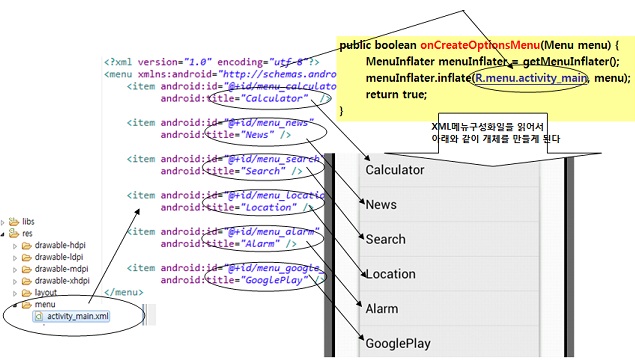Choose the Location menu item
This screenshot has width=635, height=363.
pyautogui.click(x=450, y=274)
